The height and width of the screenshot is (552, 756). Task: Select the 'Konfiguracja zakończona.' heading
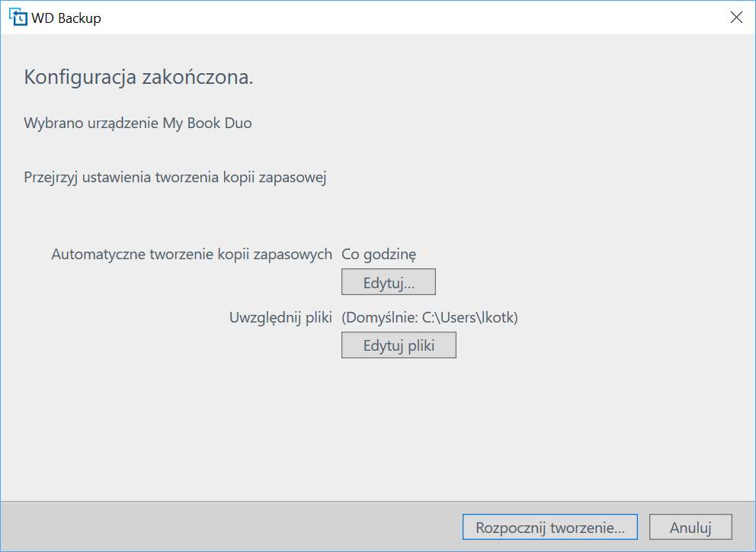point(139,77)
